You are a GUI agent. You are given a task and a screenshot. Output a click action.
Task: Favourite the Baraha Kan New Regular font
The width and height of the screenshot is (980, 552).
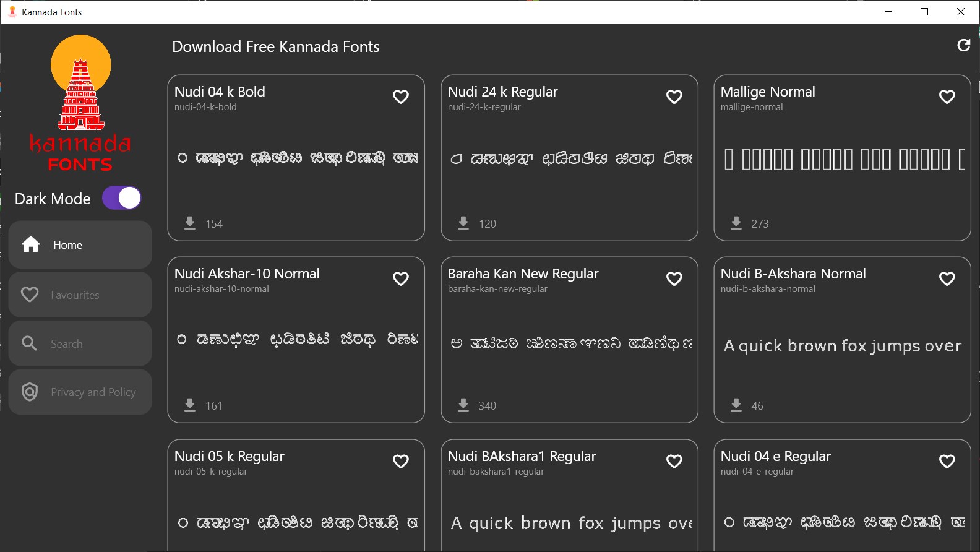click(674, 279)
